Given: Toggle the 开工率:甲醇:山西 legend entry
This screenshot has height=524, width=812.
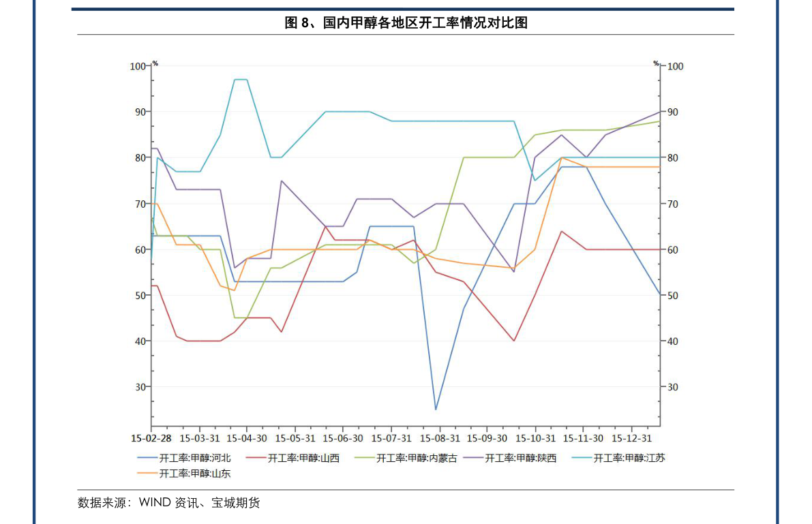Looking at the screenshot, I should (x=303, y=459).
